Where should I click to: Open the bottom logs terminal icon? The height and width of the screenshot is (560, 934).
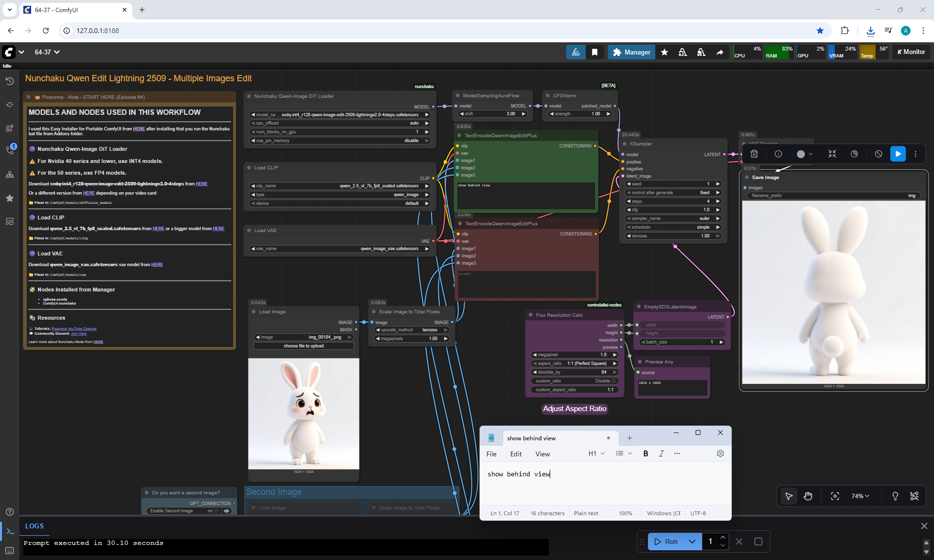point(10,531)
